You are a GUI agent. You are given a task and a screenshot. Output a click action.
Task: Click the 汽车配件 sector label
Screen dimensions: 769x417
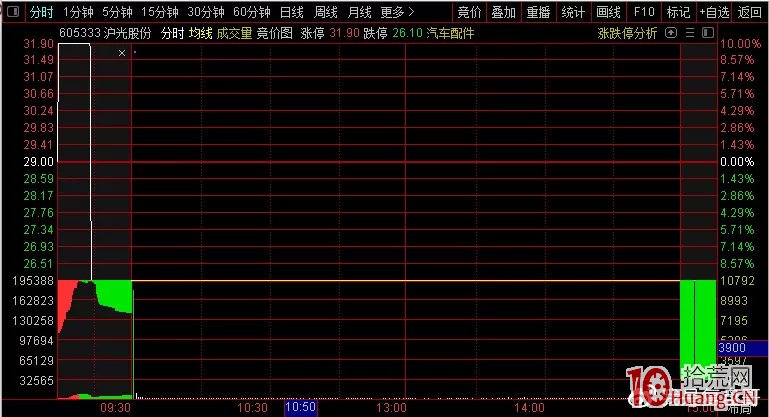450,33
